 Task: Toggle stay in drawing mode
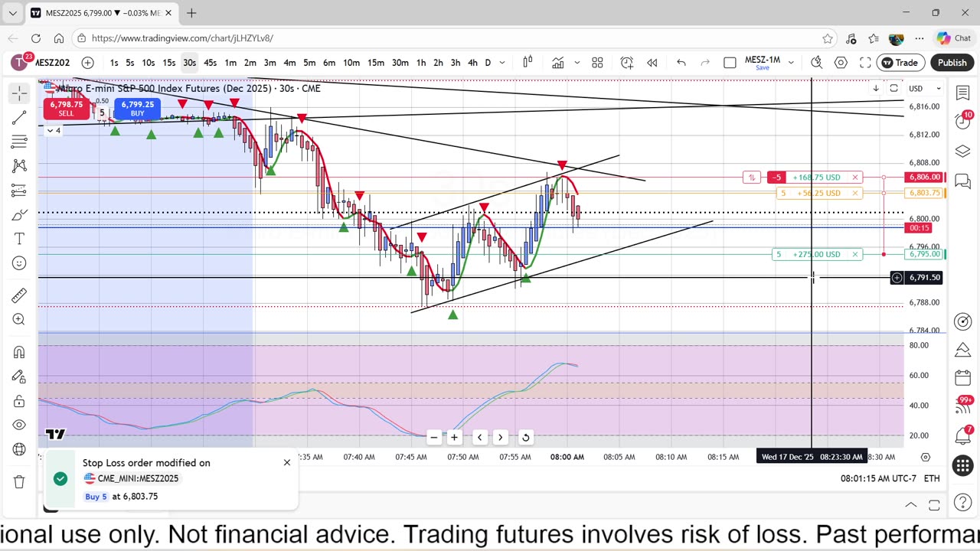19,377
